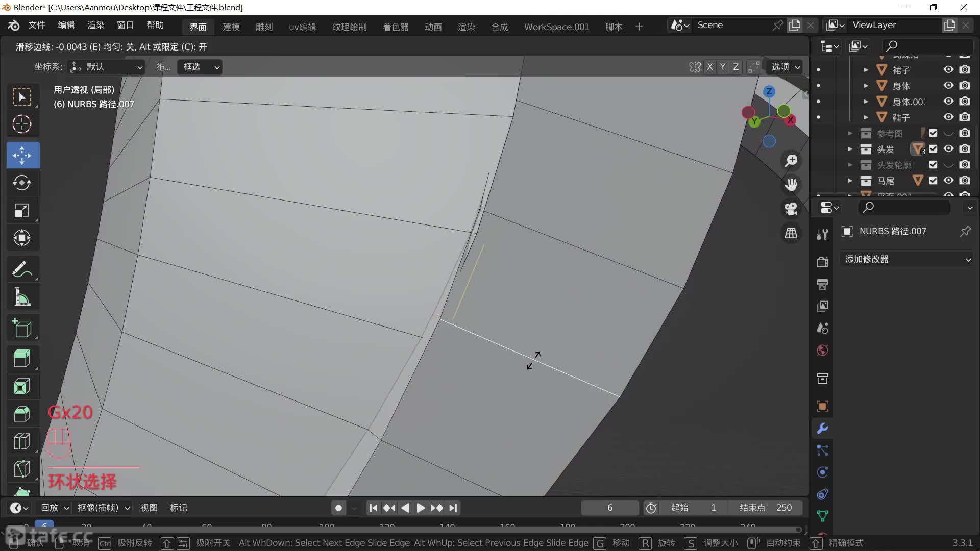
Task: Open the Particles properties tab
Action: click(x=822, y=450)
